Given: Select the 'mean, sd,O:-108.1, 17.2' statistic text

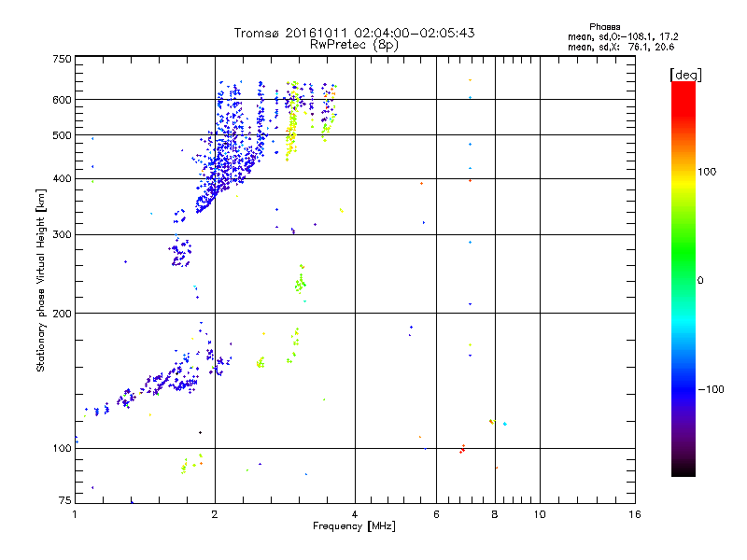Looking at the screenshot, I should [x=623, y=36].
